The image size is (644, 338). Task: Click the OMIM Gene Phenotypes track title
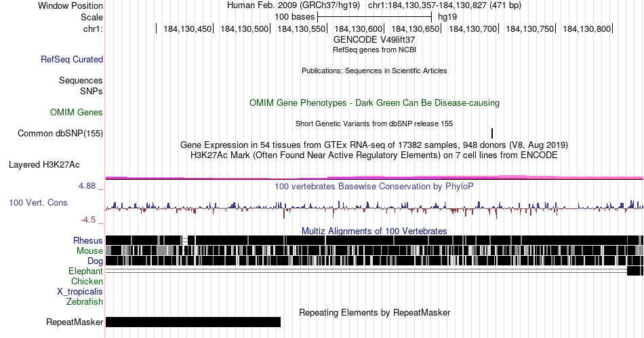(374, 102)
